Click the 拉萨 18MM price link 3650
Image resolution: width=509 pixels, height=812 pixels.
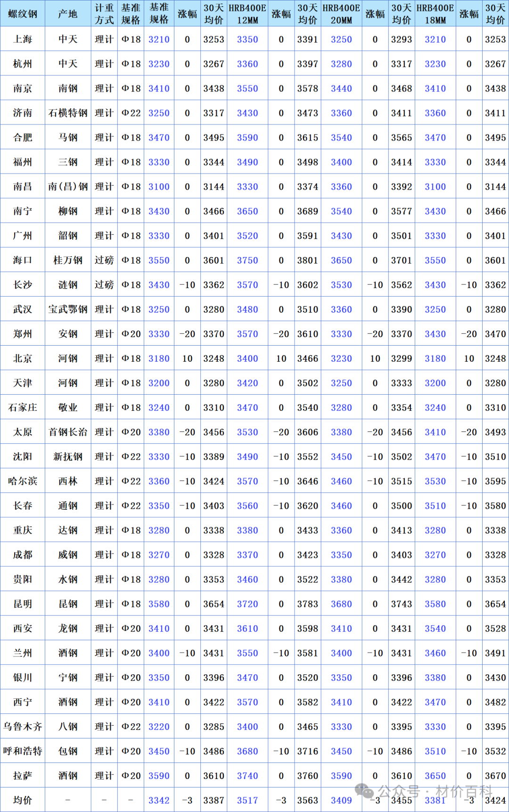coord(435,776)
